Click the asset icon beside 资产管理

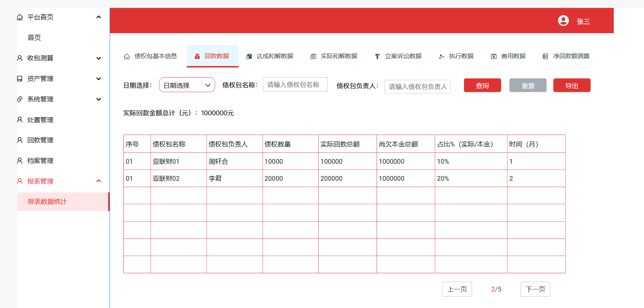19,79
